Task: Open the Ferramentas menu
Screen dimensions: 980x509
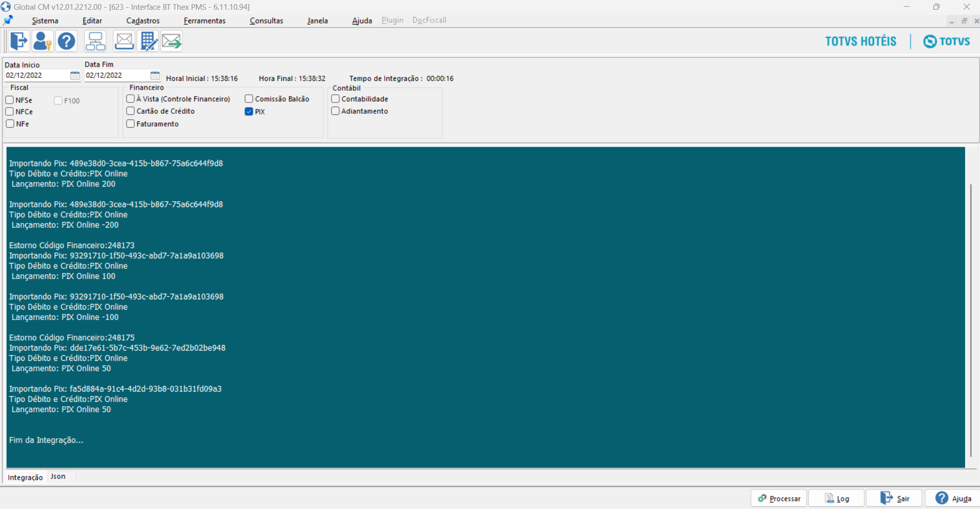Action: (204, 21)
